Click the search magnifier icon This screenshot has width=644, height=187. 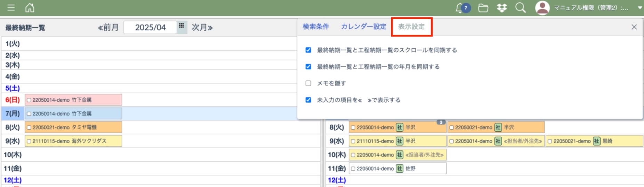click(x=520, y=8)
